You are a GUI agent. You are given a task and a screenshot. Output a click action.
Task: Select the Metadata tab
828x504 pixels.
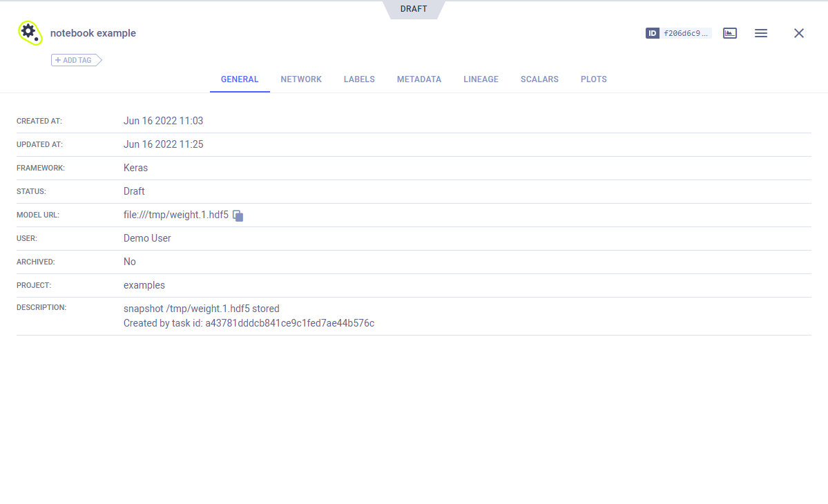419,79
